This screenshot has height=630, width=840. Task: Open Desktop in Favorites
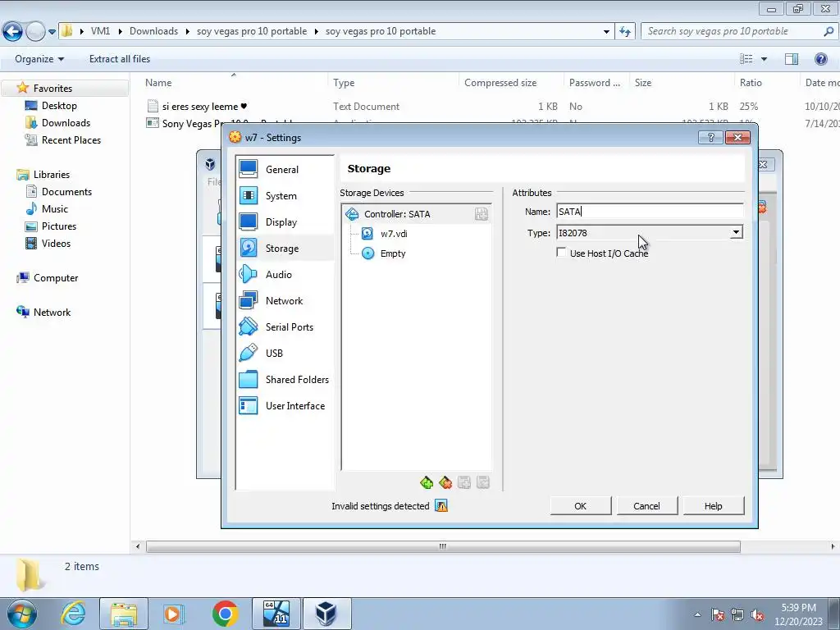(59, 106)
